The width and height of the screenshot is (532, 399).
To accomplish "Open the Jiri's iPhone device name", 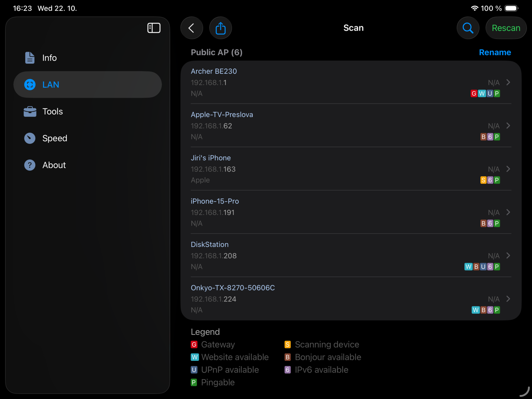I will click(211, 158).
